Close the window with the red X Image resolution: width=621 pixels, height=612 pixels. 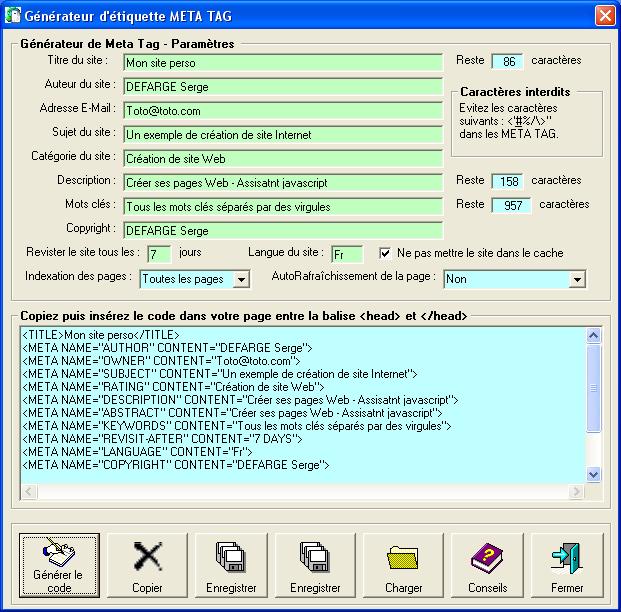click(604, 16)
